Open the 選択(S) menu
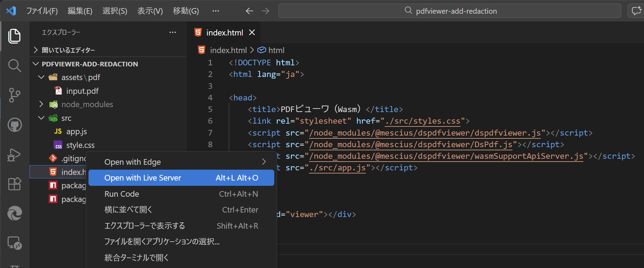The height and width of the screenshot is (268, 644). coord(115,11)
